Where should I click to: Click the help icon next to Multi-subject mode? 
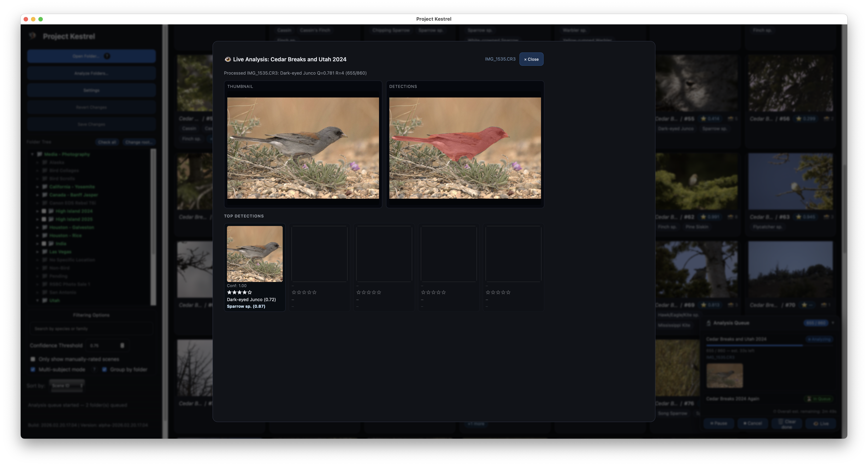[95, 370]
